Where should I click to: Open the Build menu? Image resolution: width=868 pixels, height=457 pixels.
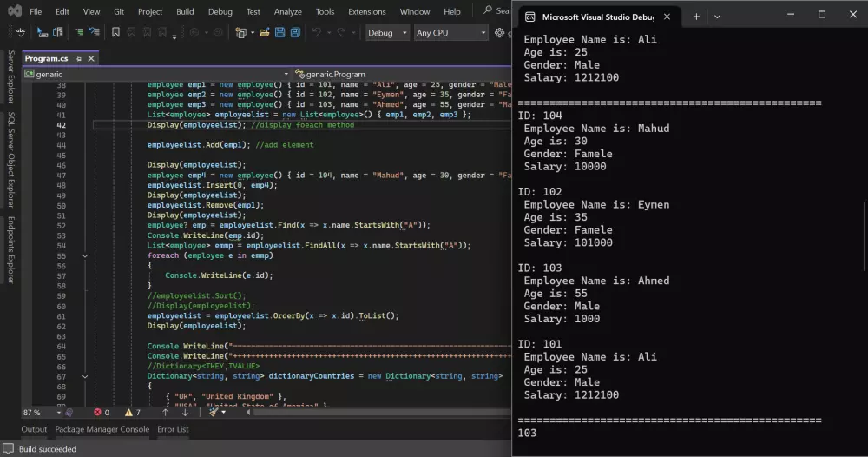click(x=185, y=12)
